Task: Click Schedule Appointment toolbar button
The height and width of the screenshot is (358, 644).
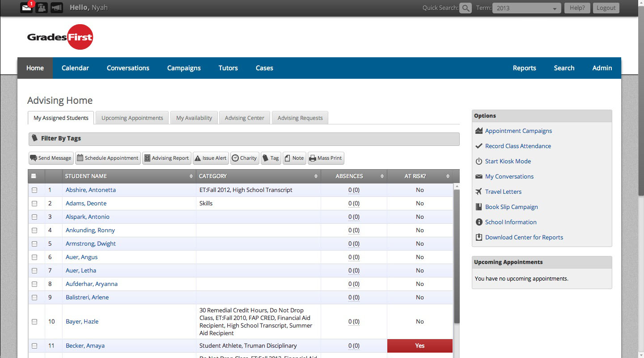Action: pos(108,158)
